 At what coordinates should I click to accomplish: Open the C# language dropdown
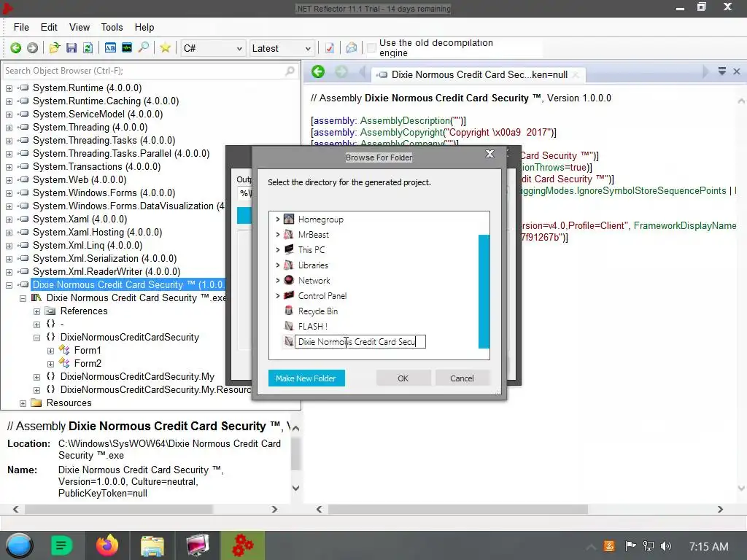pyautogui.click(x=212, y=48)
